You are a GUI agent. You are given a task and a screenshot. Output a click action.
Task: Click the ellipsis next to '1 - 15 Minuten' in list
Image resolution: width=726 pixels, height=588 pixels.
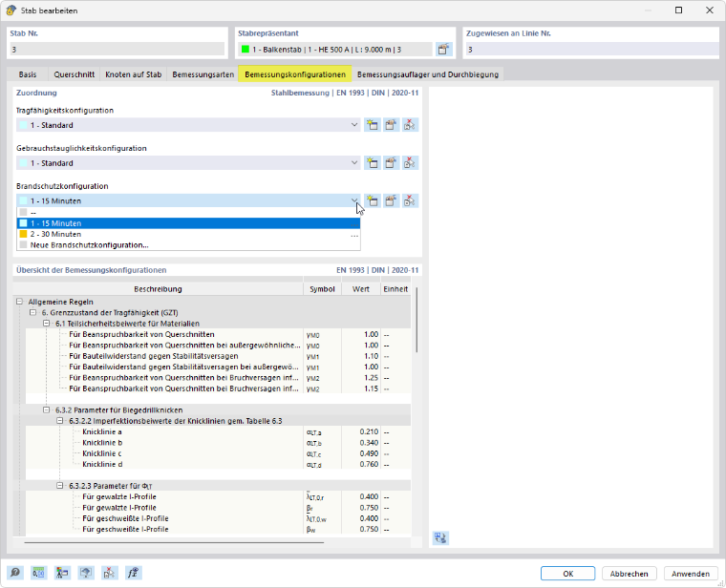point(354,223)
